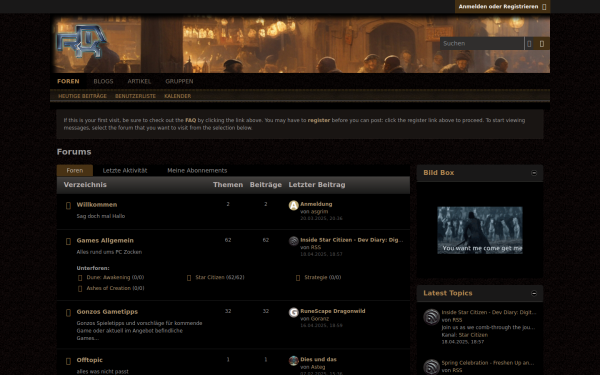Click the Gonzos Gametipps forum status icon

click(68, 313)
